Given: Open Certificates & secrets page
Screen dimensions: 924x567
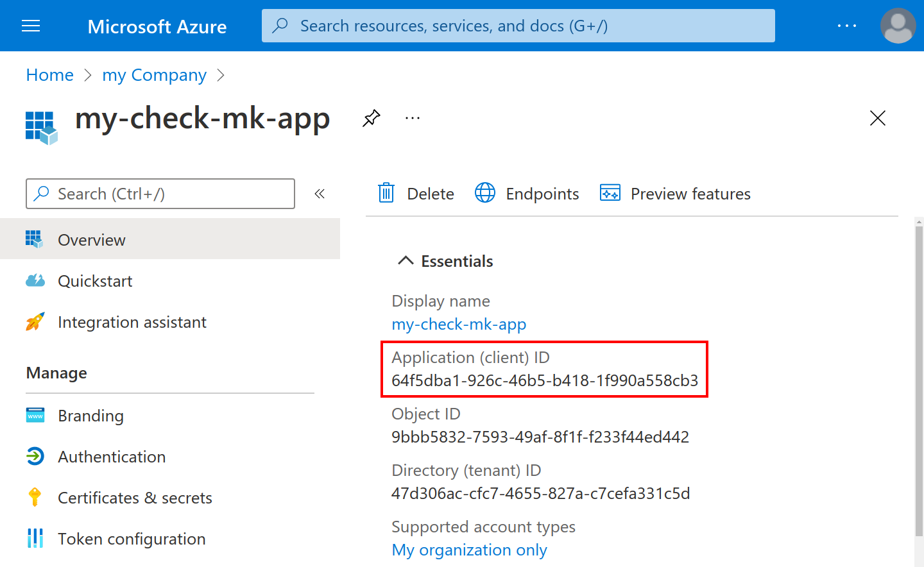Looking at the screenshot, I should (x=170, y=497).
